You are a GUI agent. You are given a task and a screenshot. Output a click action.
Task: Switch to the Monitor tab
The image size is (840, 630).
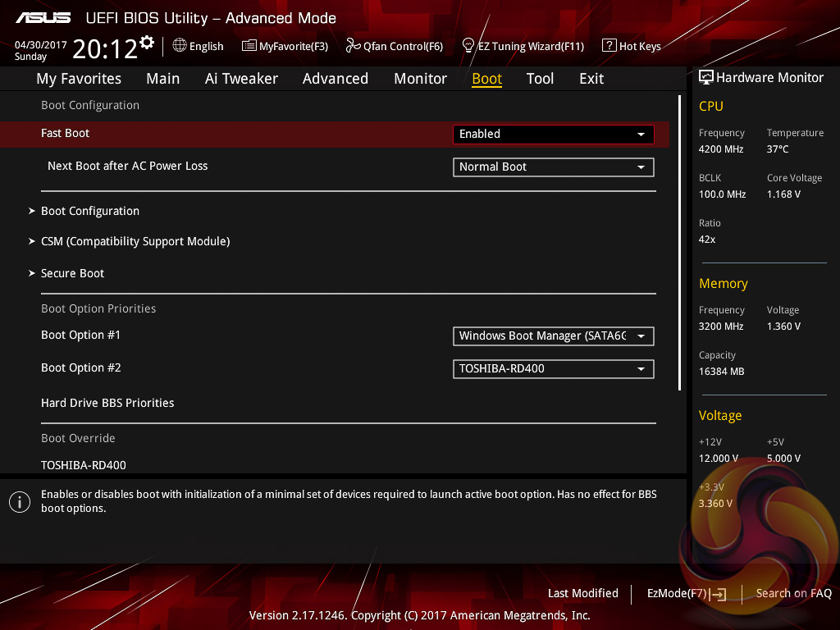click(x=420, y=79)
